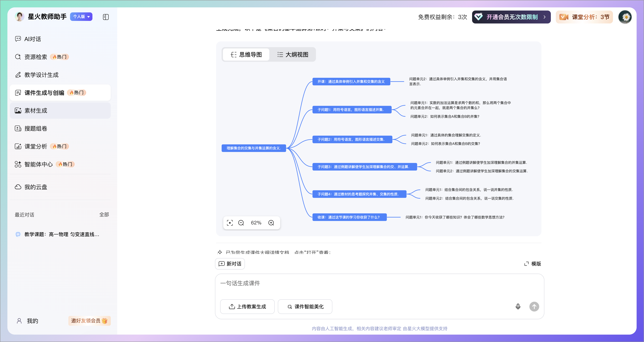
Task: Collapse the sidebar with the panel icon
Action: click(106, 17)
